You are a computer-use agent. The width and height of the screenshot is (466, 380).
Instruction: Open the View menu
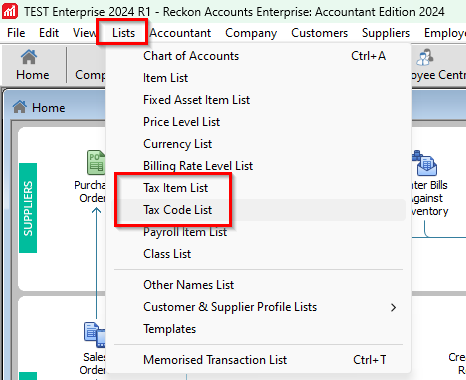click(85, 33)
